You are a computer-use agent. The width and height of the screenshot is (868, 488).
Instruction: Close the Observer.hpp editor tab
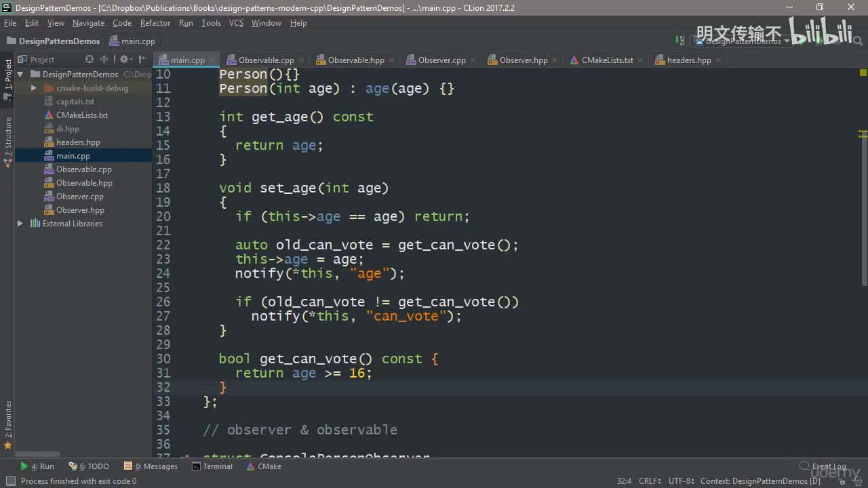pos(555,60)
